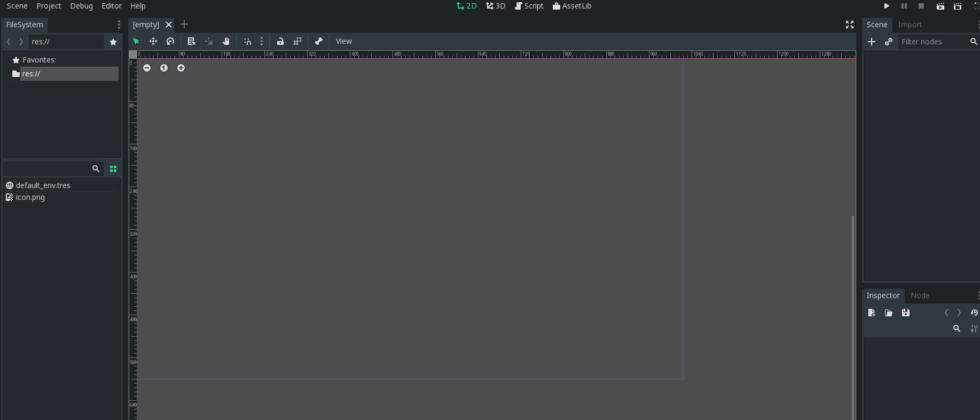Screen dimensions: 980x420
Task: Toggle distraction-free mode
Action: (850, 25)
